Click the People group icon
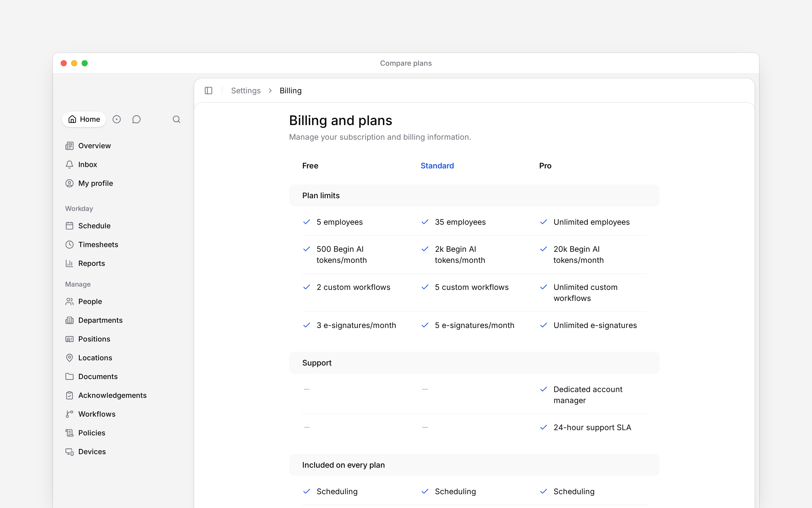 [70, 302]
